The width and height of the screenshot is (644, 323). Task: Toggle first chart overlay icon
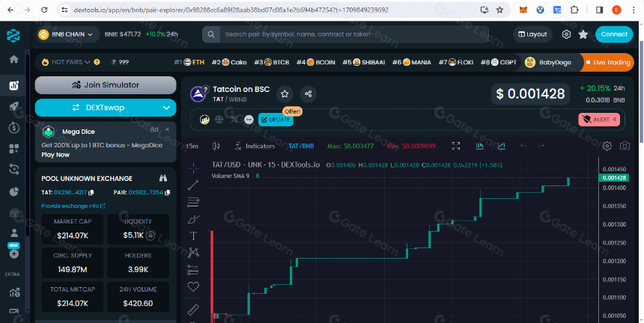(480, 146)
